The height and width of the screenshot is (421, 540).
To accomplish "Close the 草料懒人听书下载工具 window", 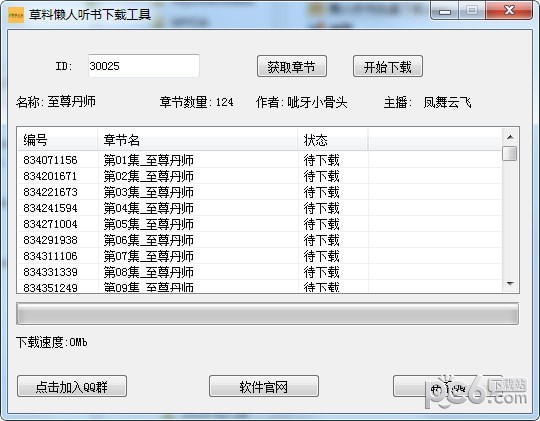I will (509, 11).
